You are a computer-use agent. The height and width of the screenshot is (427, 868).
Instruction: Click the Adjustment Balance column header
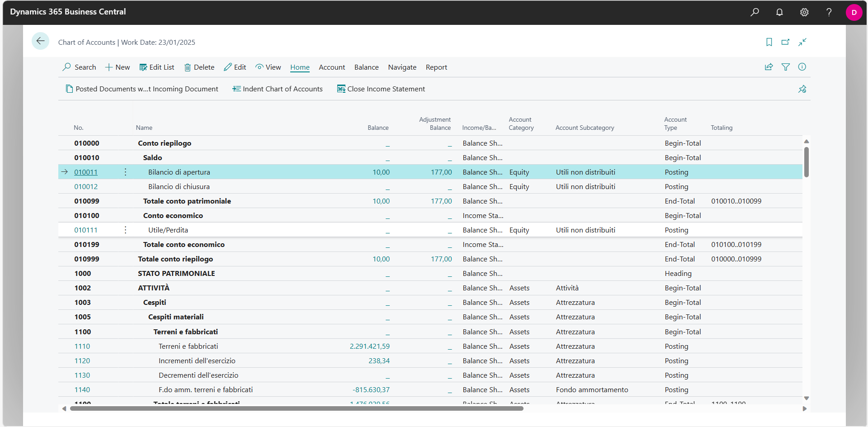tap(435, 123)
